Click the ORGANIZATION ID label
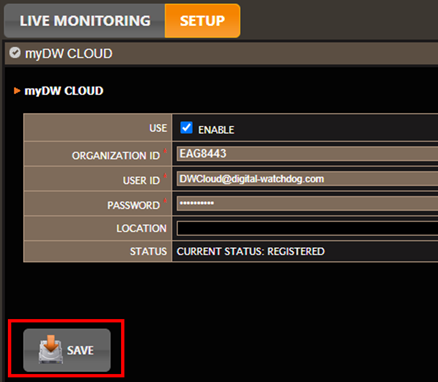 pos(116,155)
